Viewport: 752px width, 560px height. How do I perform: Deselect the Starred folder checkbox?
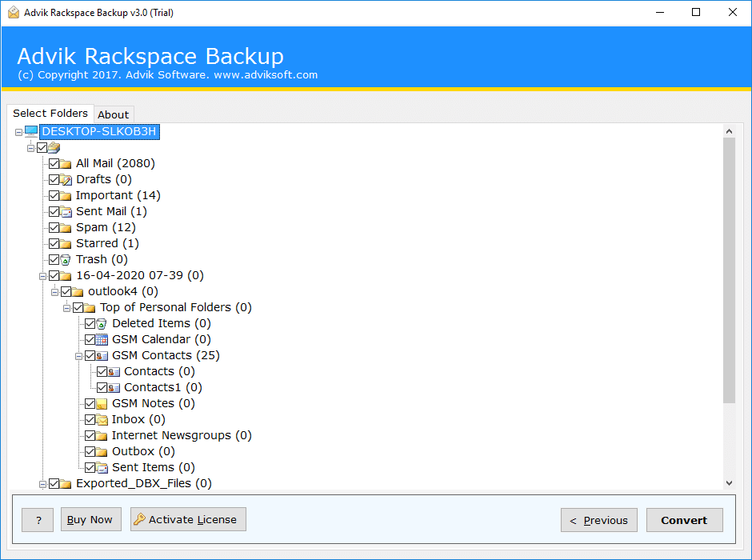pos(54,243)
